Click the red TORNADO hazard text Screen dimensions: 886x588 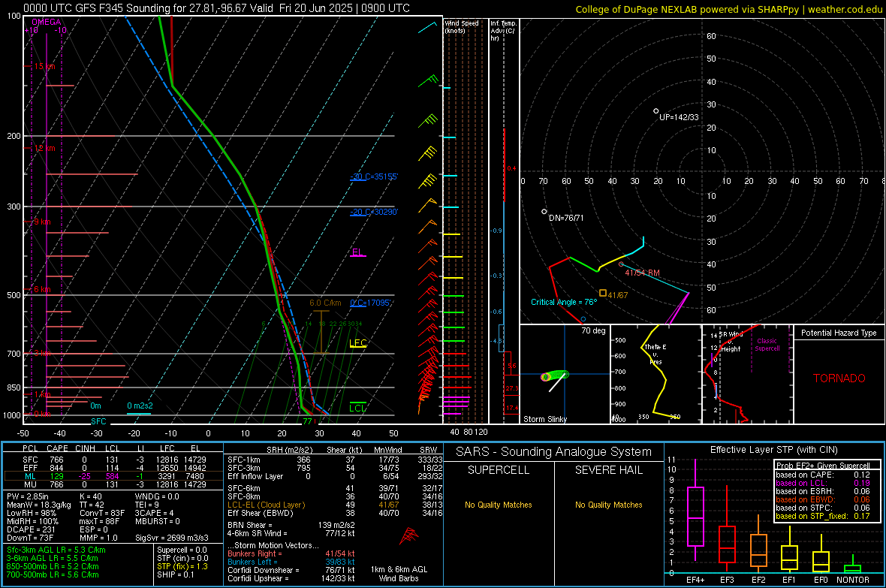[839, 378]
